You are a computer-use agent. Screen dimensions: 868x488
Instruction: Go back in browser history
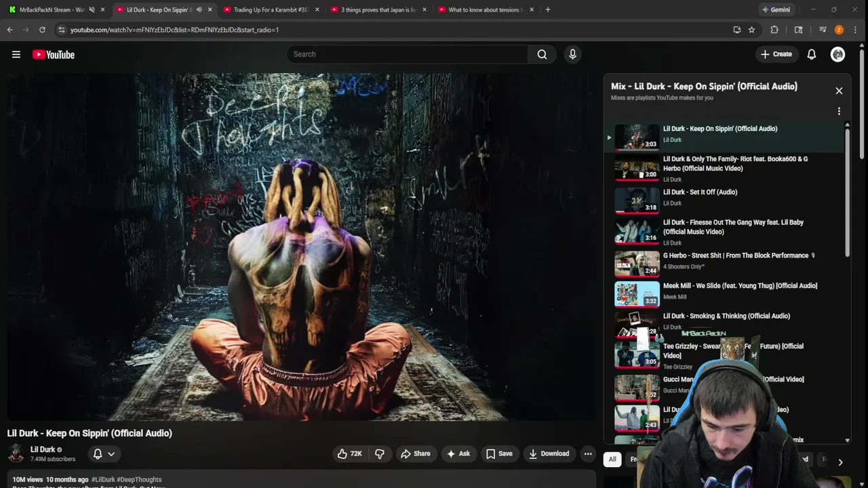10,30
